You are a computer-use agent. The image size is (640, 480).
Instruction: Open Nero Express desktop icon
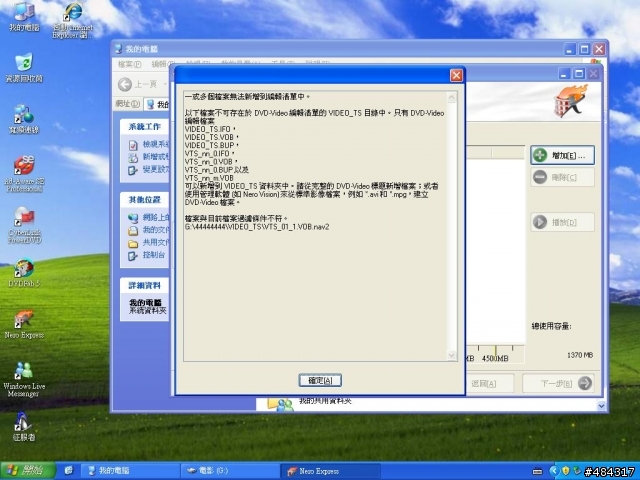pyautogui.click(x=24, y=324)
